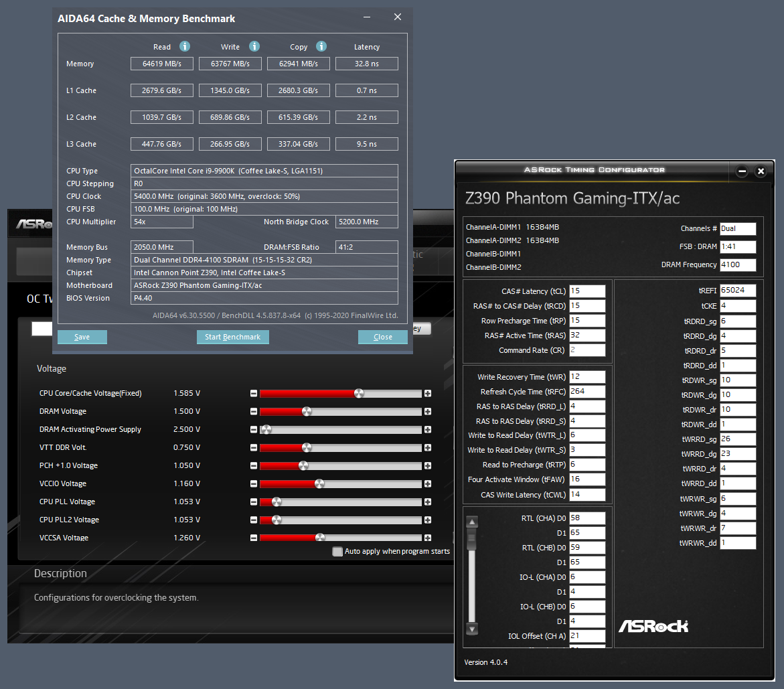
Task: Click the Refresh Cycle Time (tRFC) field
Action: point(588,392)
